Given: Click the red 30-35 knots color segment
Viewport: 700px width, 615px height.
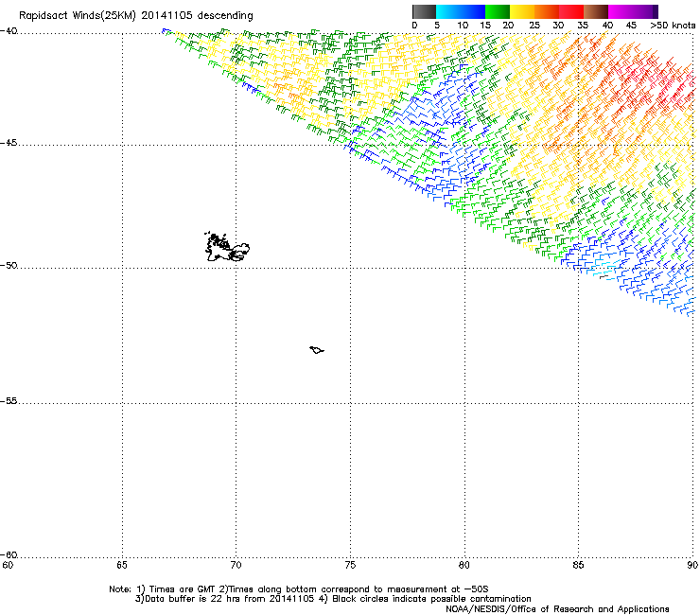Looking at the screenshot, I should pyautogui.click(x=571, y=11).
